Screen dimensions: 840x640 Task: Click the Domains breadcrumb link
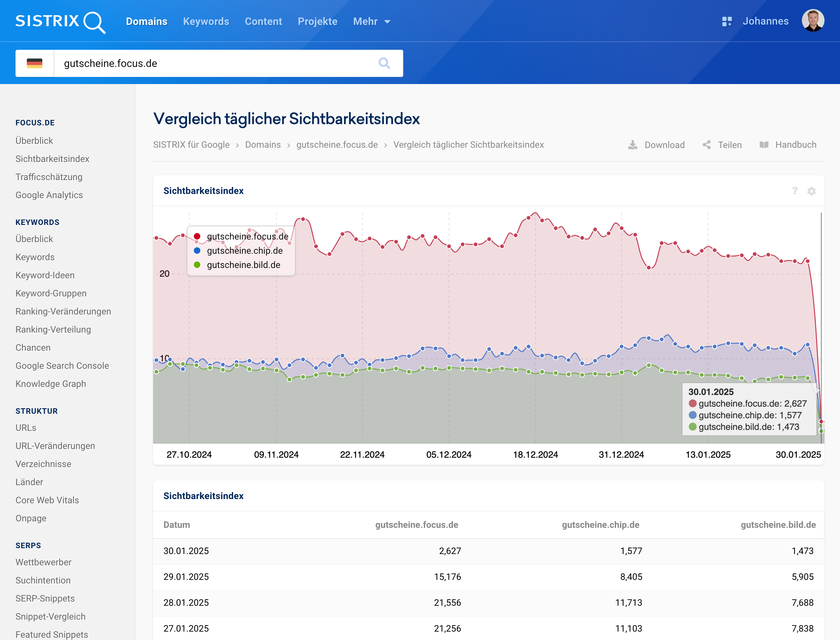[x=263, y=145]
